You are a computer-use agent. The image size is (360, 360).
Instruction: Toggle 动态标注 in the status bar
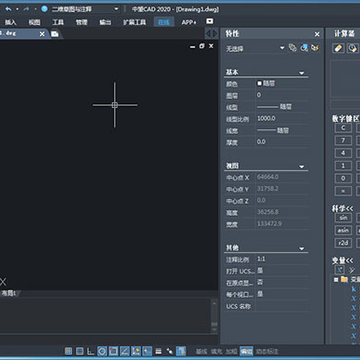267,351
